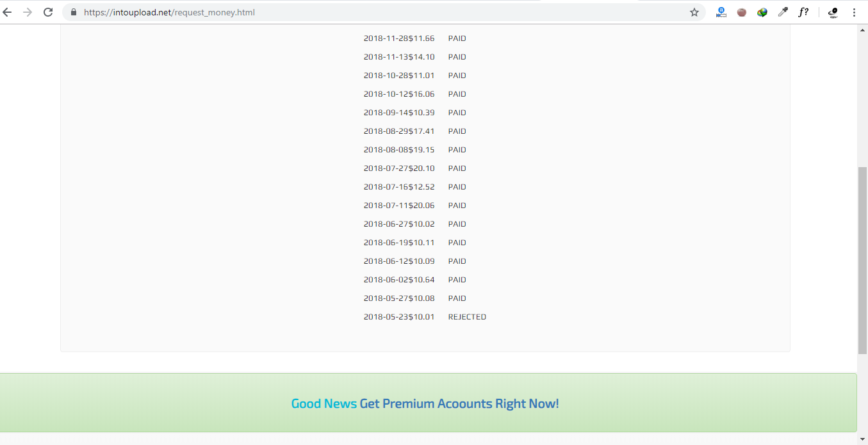Bookmark this page with the star
Screen dimensions: 868x445
point(694,12)
